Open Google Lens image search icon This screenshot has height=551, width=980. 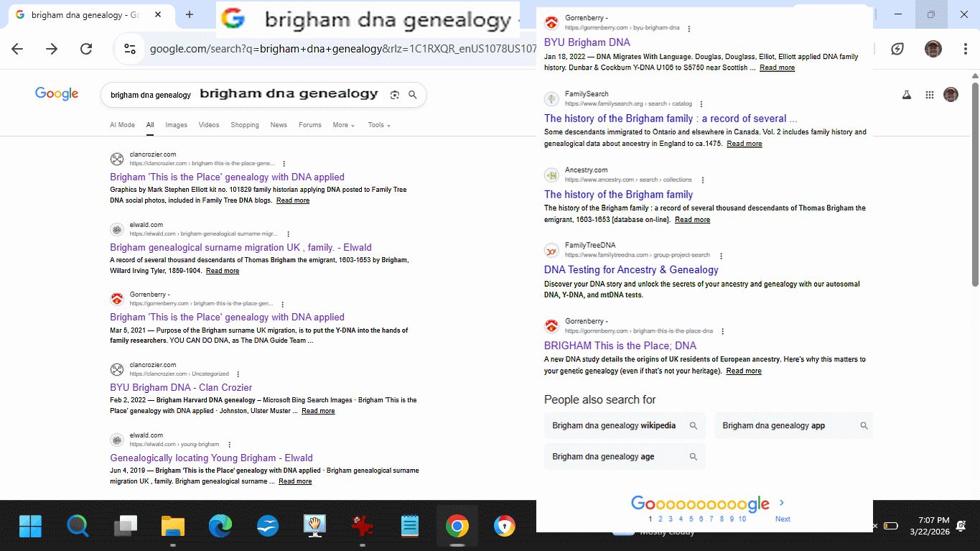(x=394, y=95)
